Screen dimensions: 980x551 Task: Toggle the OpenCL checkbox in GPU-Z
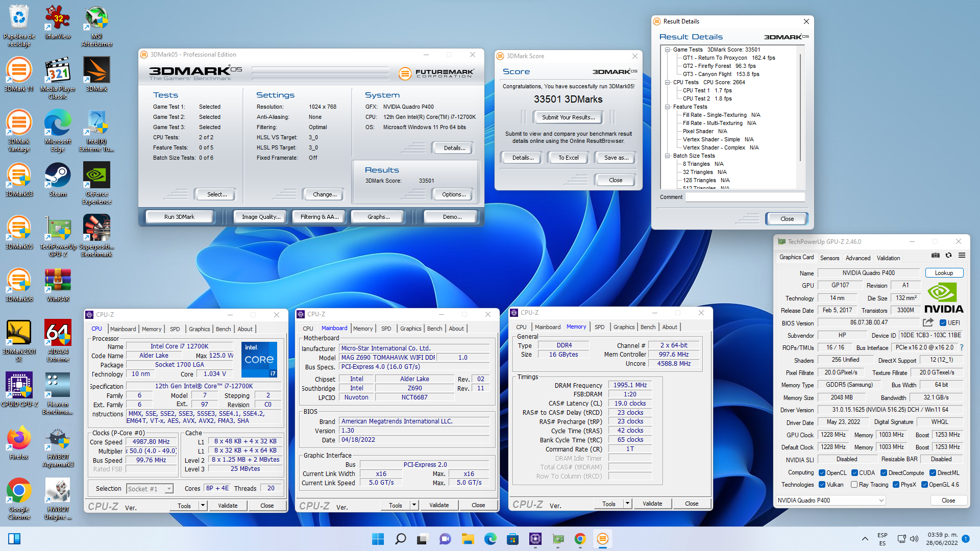822,473
